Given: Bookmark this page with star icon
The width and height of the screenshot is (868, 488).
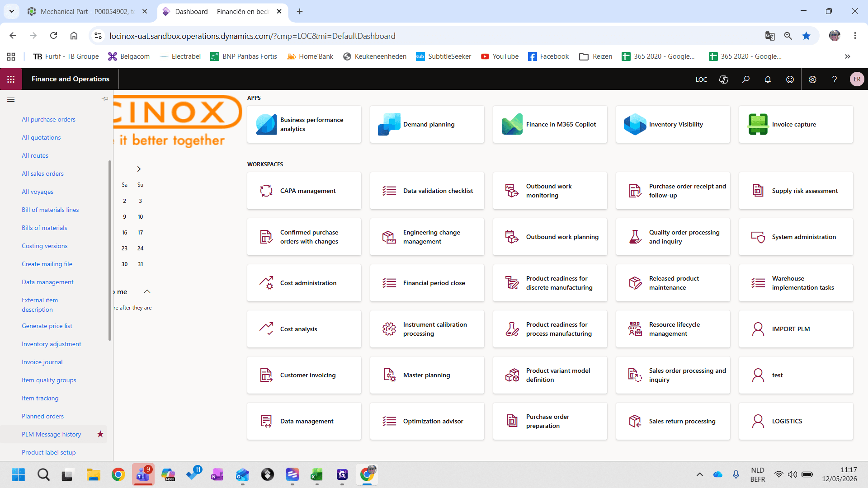Looking at the screenshot, I should 806,36.
